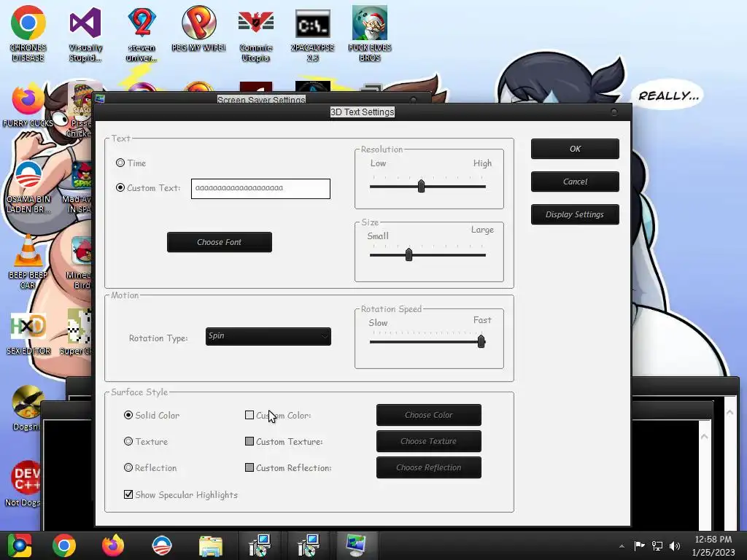Screen dimensions: 747x560
Task: Uncheck Show Specular Highlights
Action: pyautogui.click(x=128, y=494)
